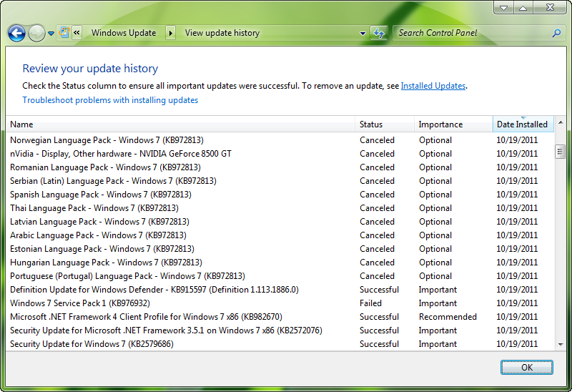Sort by the Status column header

point(385,124)
